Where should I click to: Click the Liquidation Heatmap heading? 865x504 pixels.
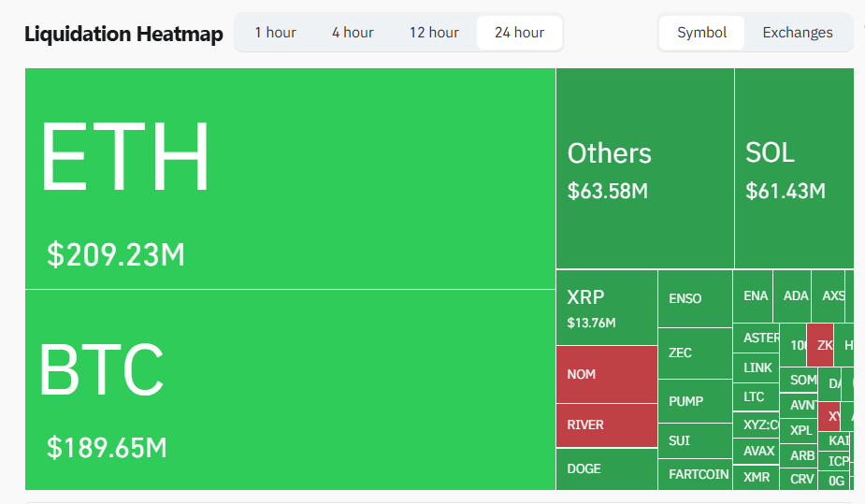pos(123,36)
